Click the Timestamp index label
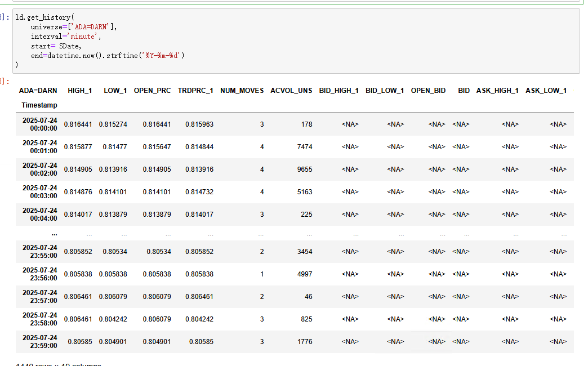This screenshot has height=366, width=588. pos(39,105)
